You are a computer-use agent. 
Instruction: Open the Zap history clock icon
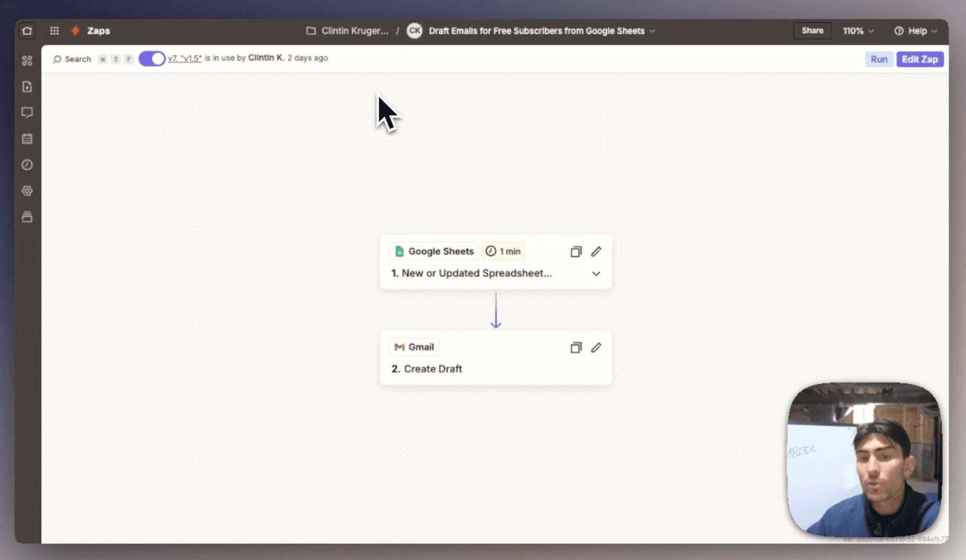(x=27, y=165)
